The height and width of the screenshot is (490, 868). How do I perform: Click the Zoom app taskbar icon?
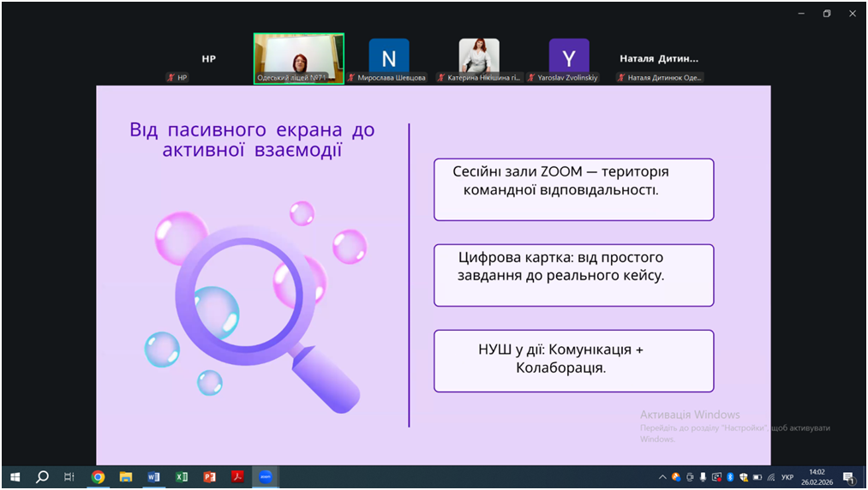click(x=266, y=477)
